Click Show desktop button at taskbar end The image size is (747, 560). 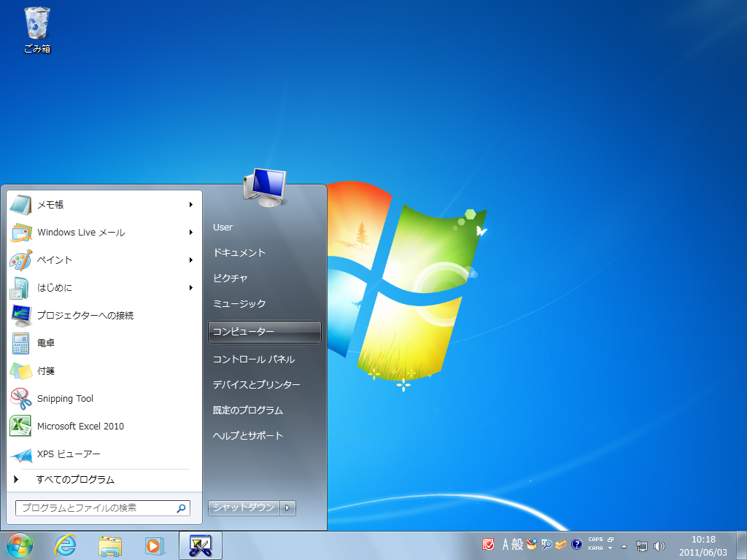point(741,545)
